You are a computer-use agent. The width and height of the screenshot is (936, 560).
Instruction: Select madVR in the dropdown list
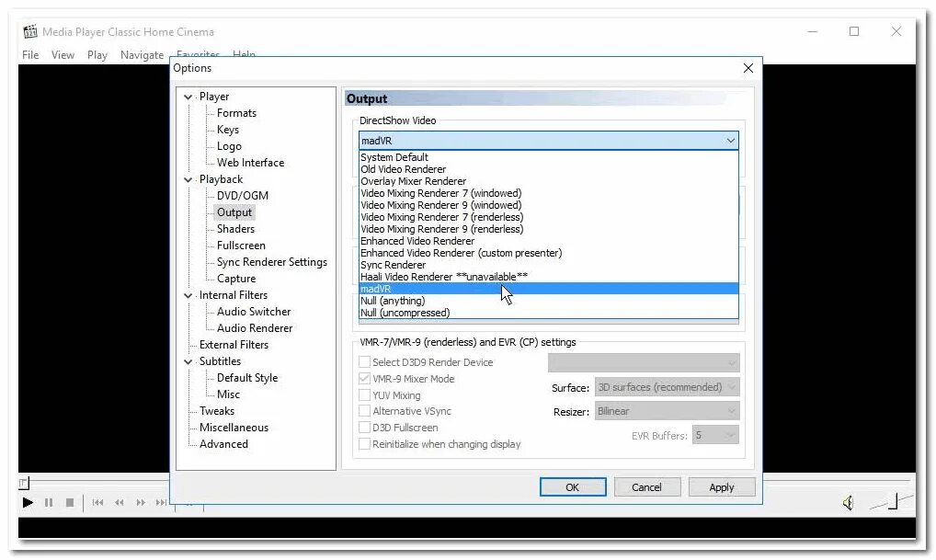(549, 289)
